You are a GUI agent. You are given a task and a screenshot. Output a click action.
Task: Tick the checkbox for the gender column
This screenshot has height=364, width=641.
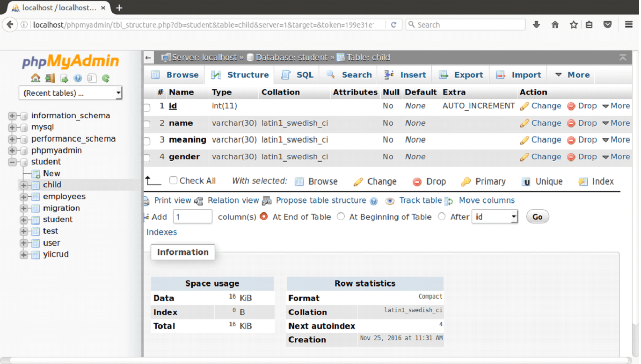click(x=146, y=158)
